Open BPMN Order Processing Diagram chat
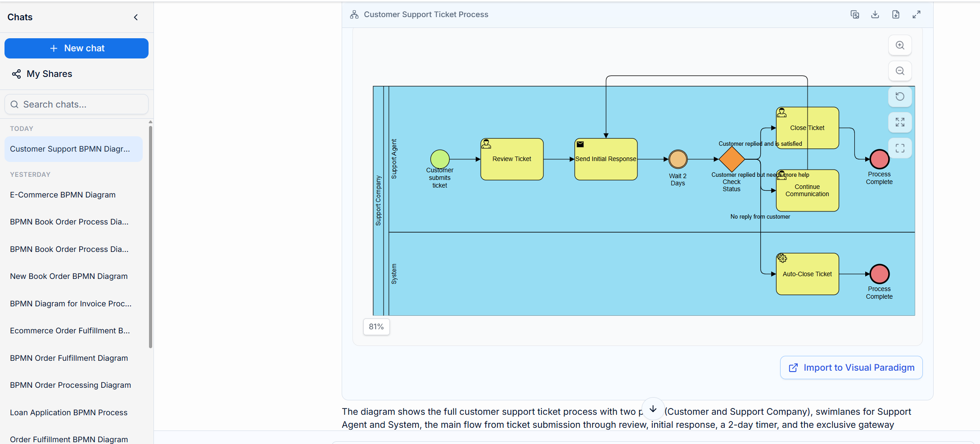The height and width of the screenshot is (444, 980). [70, 385]
